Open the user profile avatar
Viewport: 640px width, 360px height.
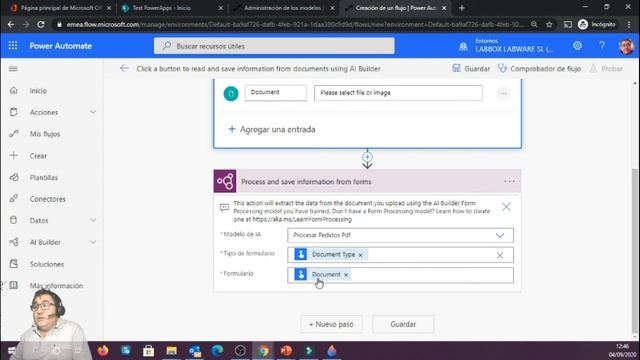point(626,46)
